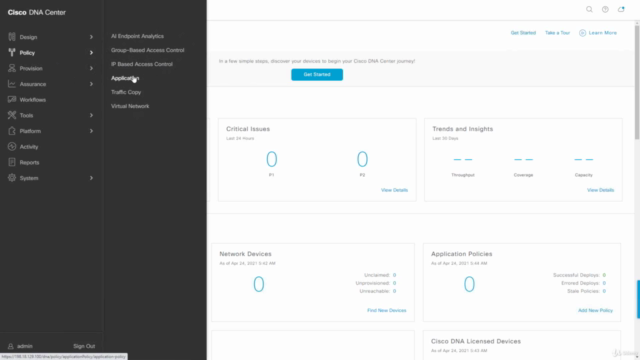640x360 pixels.
Task: Click Find New Devices link
Action: [387, 310]
